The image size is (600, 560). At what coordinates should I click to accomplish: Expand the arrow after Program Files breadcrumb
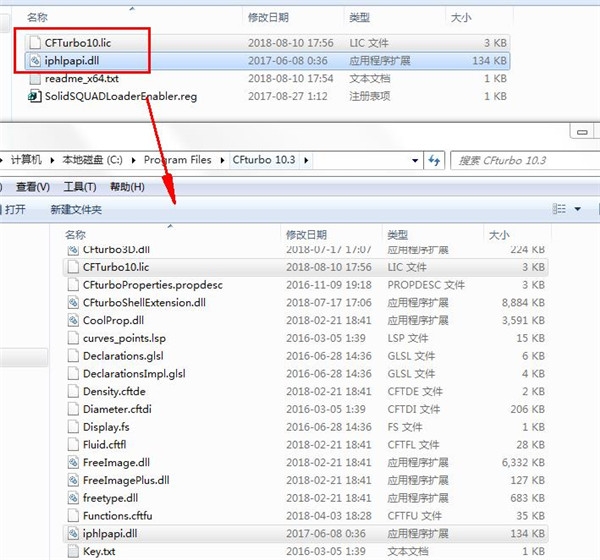pos(222,160)
